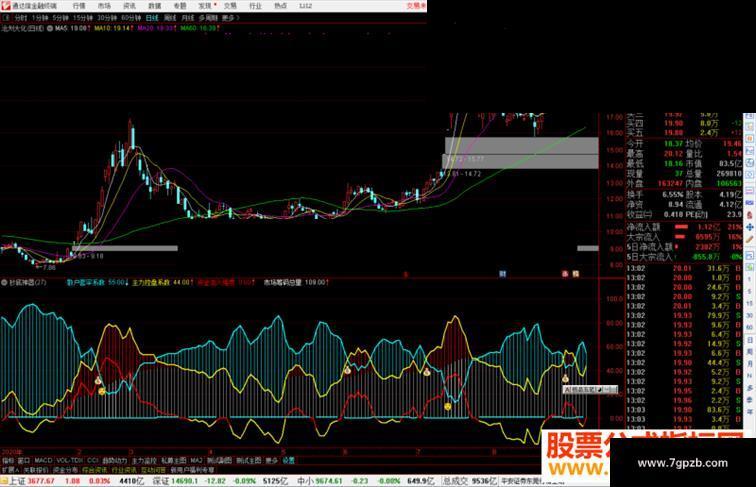Click the red sidebar icon below the flag icon
Image resolution: width=756 pixels, height=487 pixels.
(x=750, y=215)
